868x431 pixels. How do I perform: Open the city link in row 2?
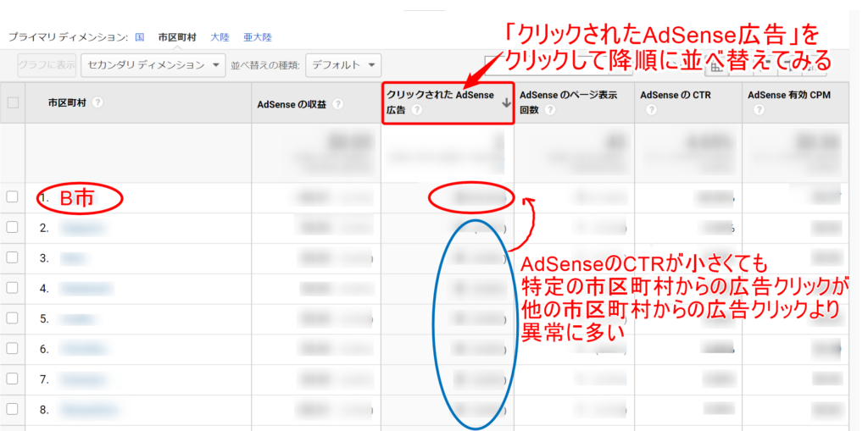(x=82, y=228)
